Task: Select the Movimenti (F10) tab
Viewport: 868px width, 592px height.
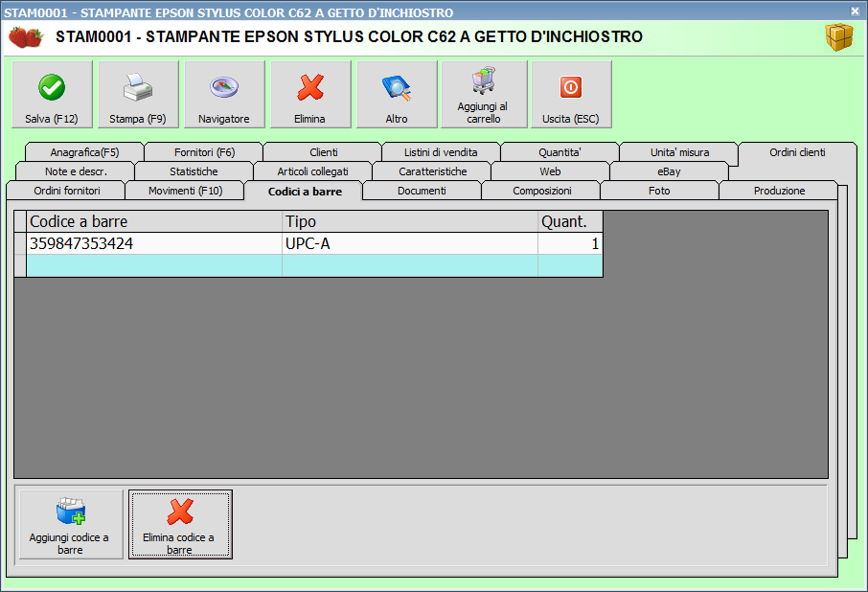Action: (186, 191)
